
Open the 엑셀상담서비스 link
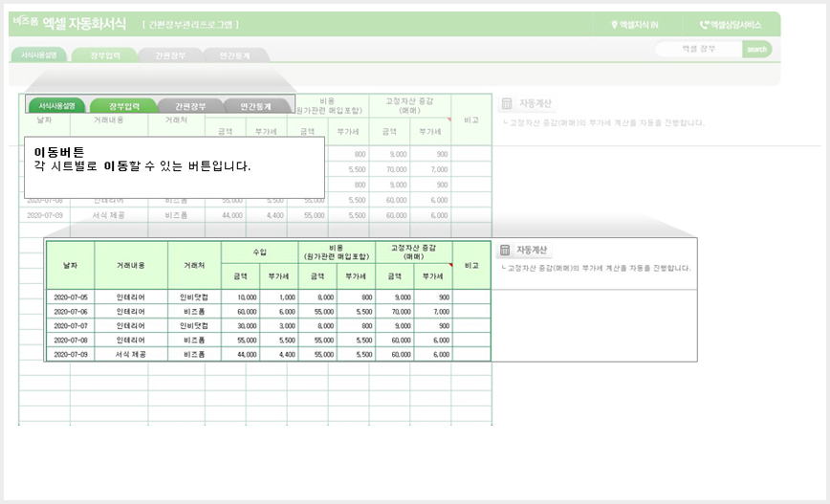click(x=731, y=25)
